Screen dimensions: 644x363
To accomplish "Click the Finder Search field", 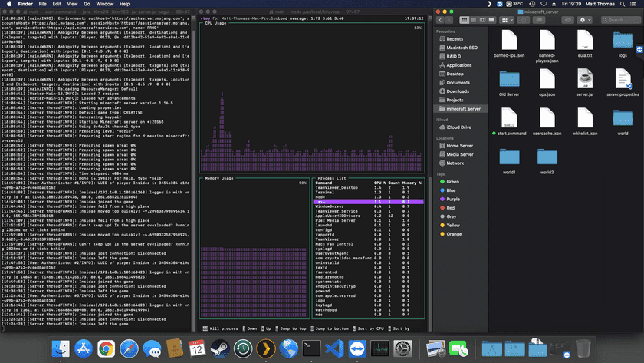I will tap(620, 20).
